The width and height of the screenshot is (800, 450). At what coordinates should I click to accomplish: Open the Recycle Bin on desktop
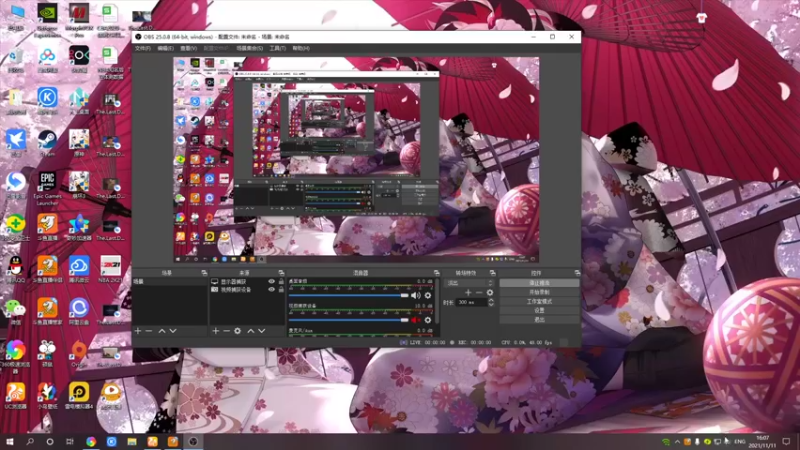coord(16,59)
